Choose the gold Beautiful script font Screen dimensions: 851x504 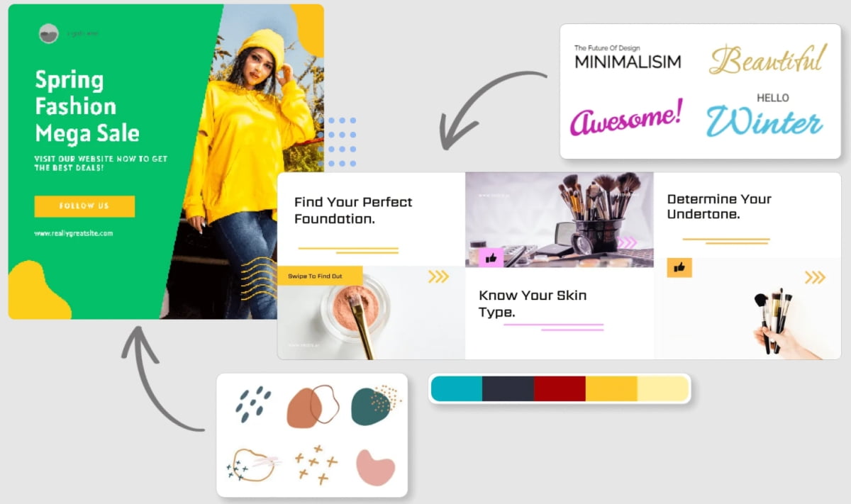pos(768,60)
